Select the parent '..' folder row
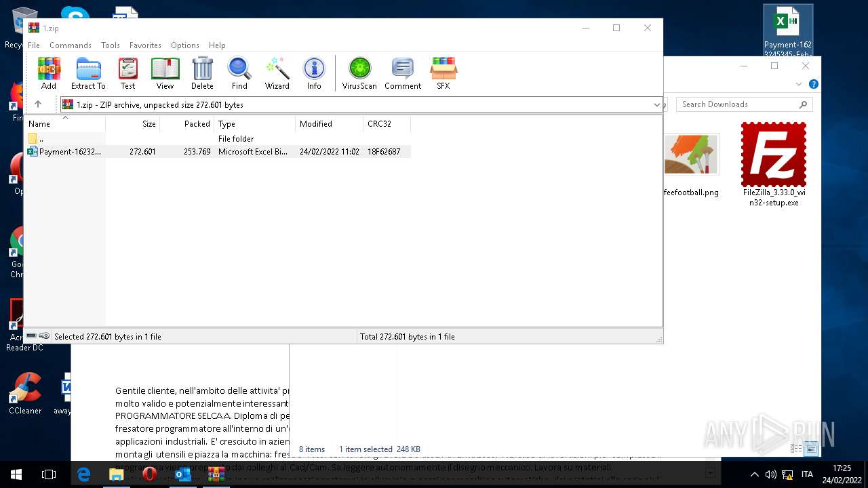The image size is (868, 488). click(218, 139)
